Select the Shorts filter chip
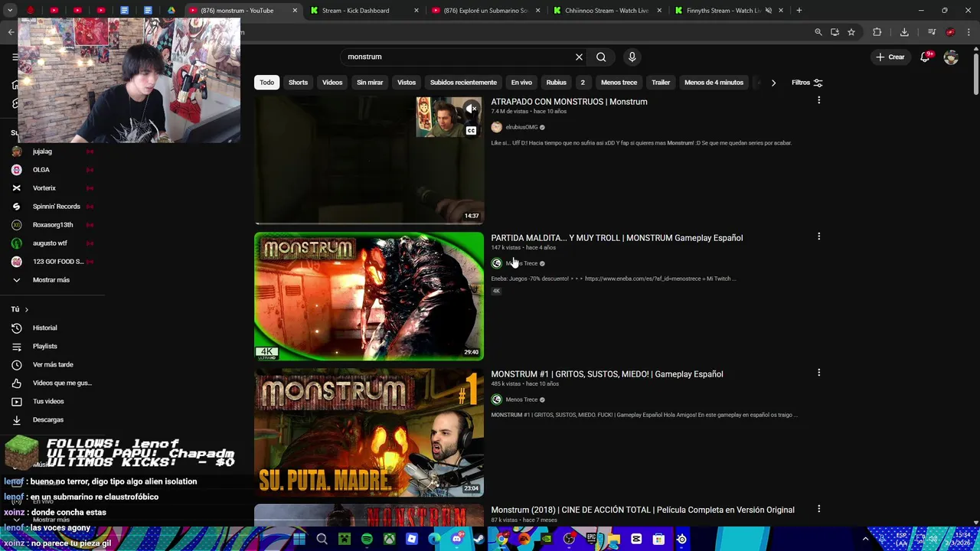980x551 pixels. click(x=298, y=83)
